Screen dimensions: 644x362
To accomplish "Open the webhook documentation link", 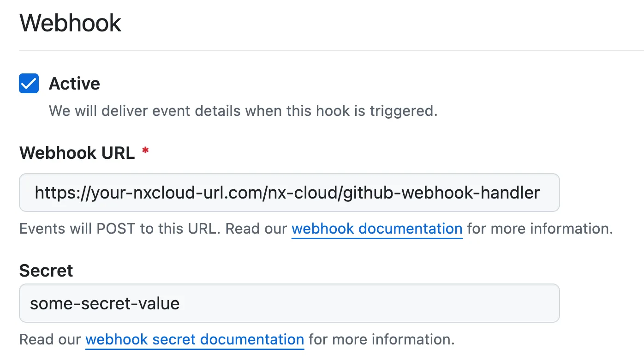I will point(377,229).
